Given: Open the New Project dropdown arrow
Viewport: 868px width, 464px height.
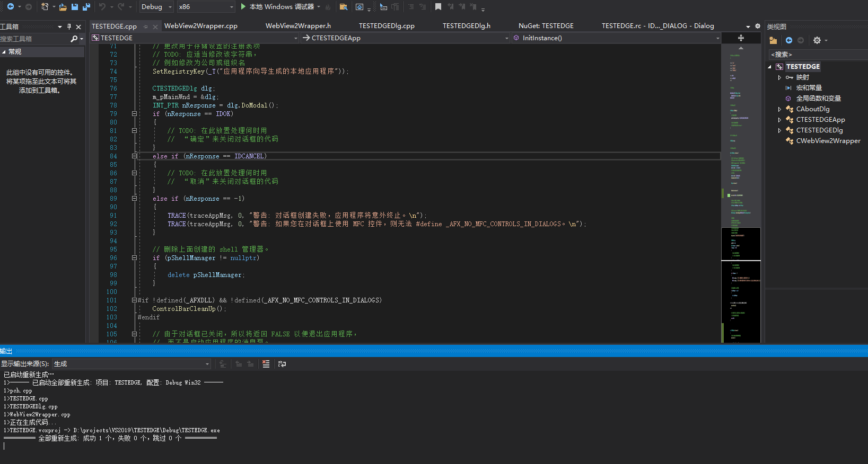Looking at the screenshot, I should tap(54, 6).
